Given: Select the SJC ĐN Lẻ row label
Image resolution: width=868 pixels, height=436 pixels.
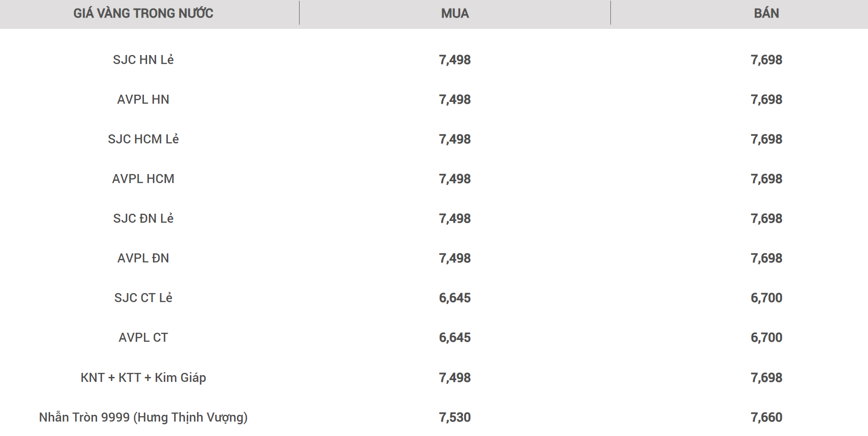Looking at the screenshot, I should pos(143,218).
